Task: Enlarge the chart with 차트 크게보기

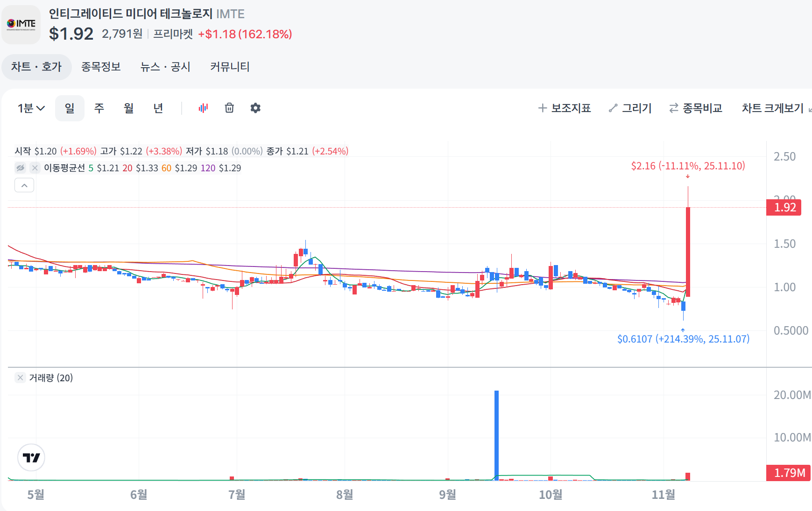Action: click(x=773, y=107)
